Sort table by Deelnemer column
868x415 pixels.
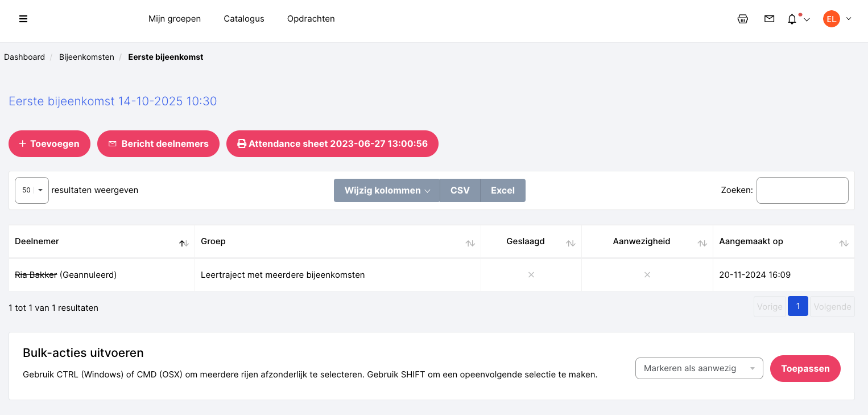[101, 241]
